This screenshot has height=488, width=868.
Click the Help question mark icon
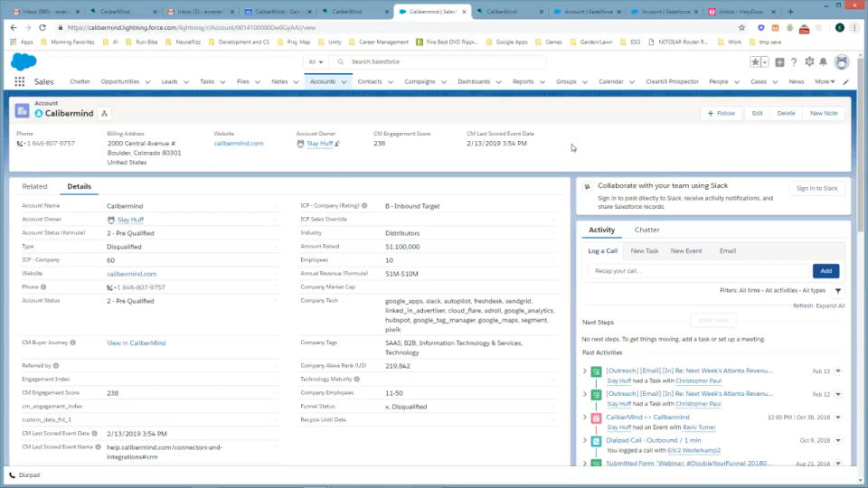(794, 62)
